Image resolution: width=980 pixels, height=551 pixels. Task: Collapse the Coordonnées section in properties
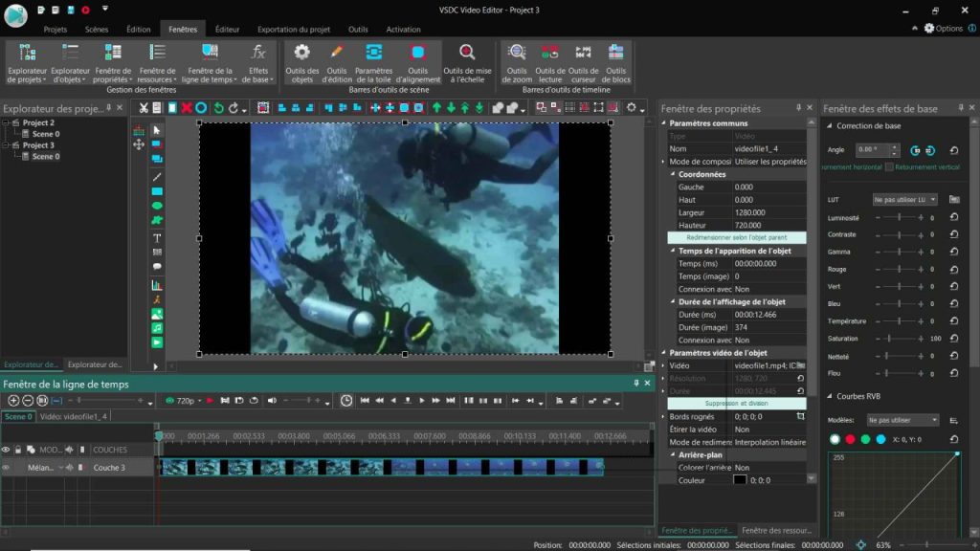(x=671, y=174)
